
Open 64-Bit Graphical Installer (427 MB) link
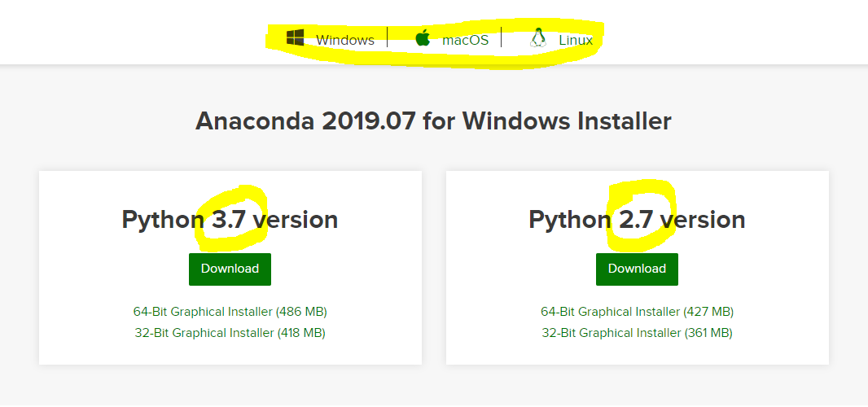coord(637,312)
